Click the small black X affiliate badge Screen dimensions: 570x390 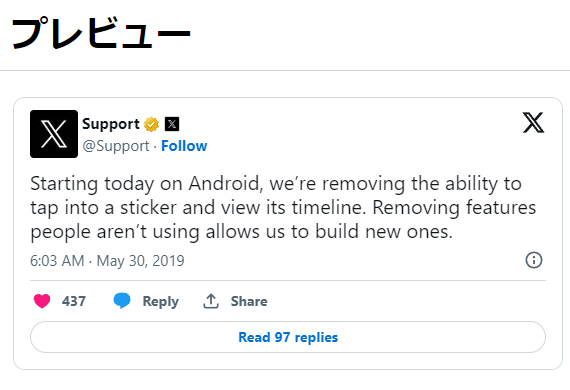click(172, 124)
